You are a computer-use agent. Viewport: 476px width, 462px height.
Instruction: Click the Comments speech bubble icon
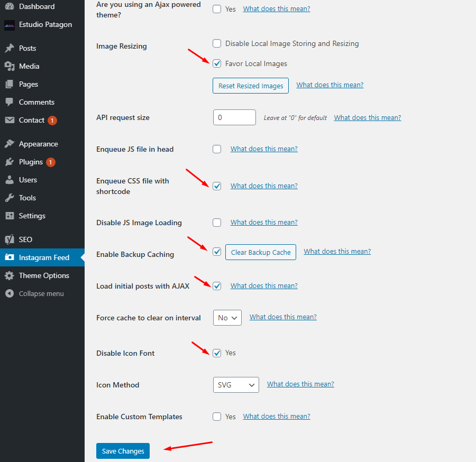(x=10, y=102)
